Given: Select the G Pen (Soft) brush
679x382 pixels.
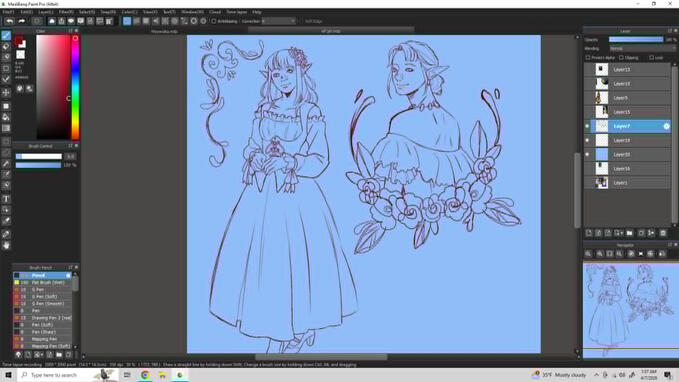Looking at the screenshot, I should coord(42,297).
